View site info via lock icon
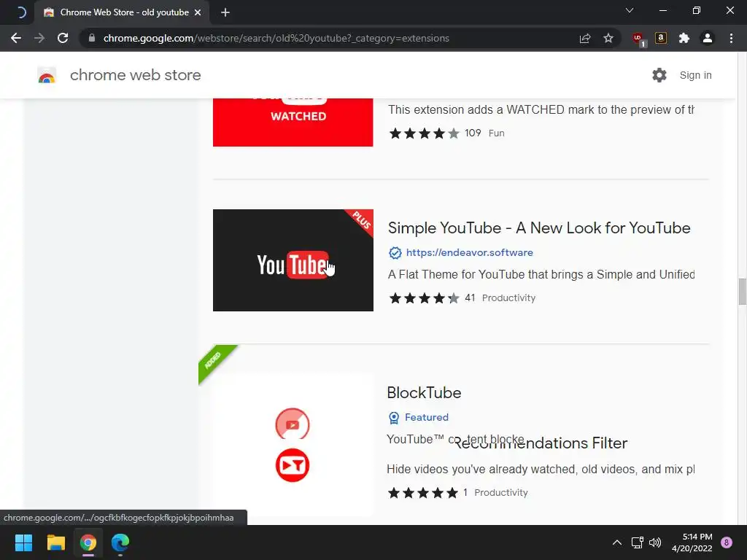Screen dimensions: 747x560 [x=92, y=38]
